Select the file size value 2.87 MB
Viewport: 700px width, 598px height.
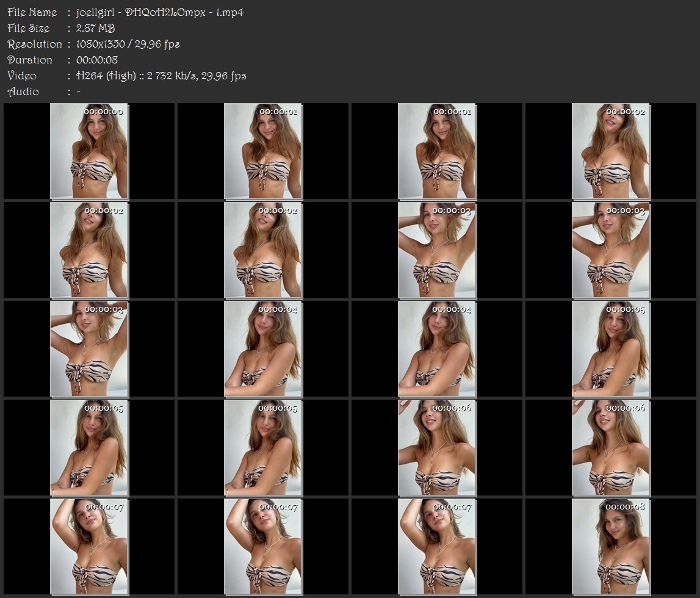tap(96, 28)
